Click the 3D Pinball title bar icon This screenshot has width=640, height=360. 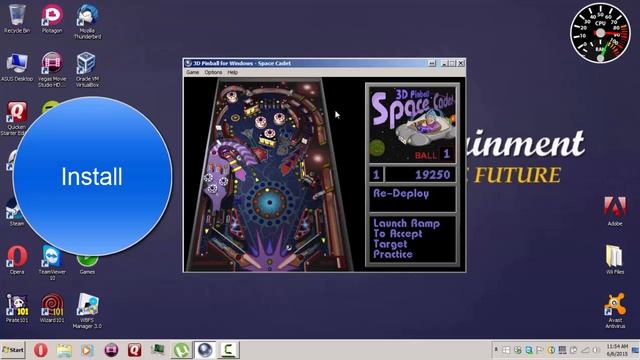[188, 63]
